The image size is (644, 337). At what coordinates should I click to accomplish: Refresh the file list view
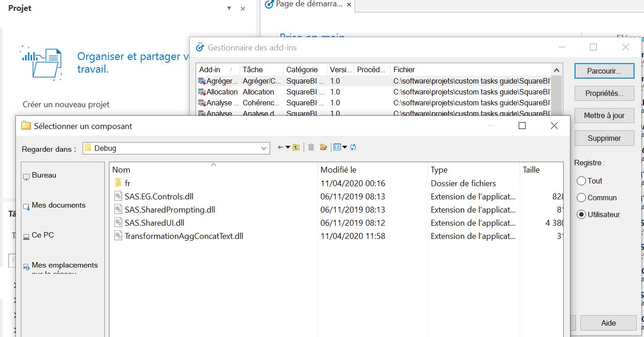353,147
